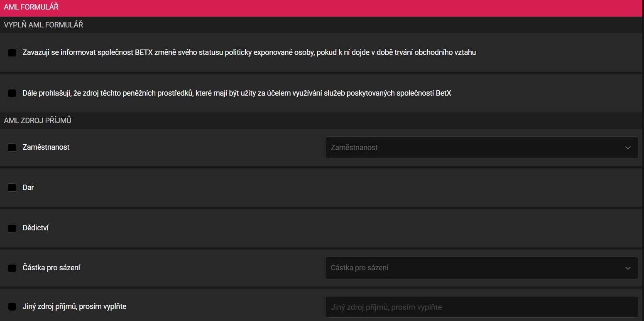Select the Dědictví checkbox
Viewport: 644px width, 321px height.
point(12,228)
